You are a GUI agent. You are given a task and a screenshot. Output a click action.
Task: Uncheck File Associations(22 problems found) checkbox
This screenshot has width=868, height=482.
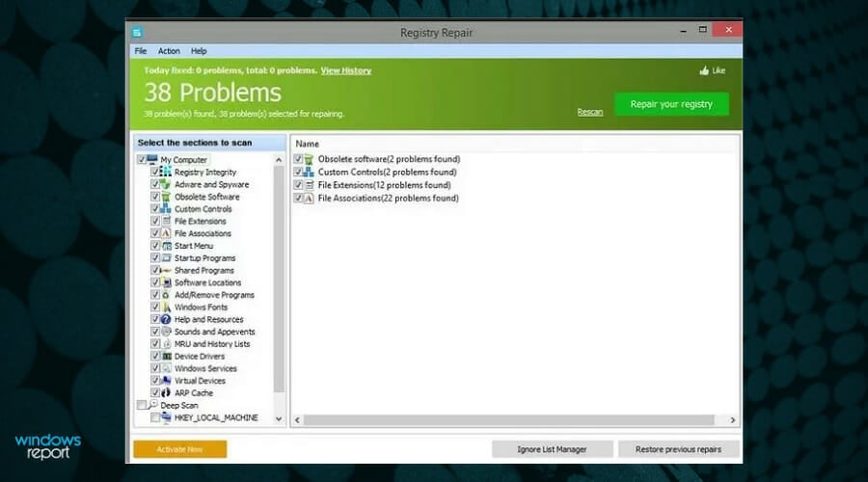click(x=298, y=199)
